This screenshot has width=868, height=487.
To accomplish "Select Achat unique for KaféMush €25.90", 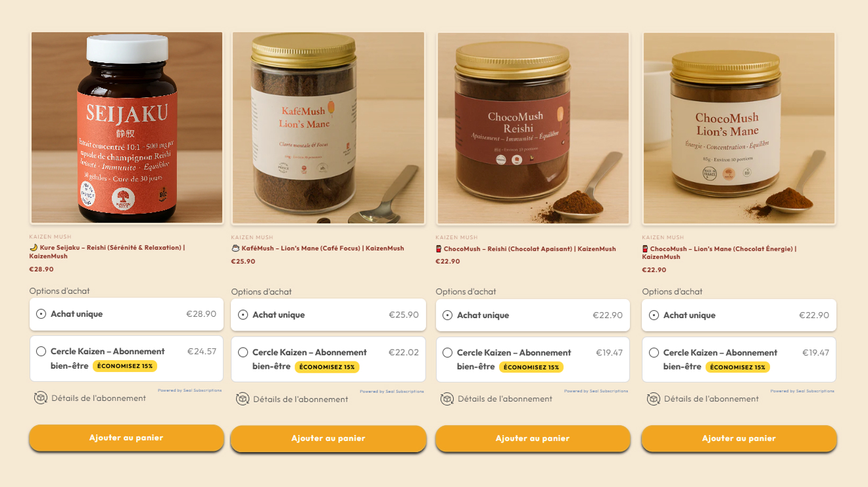I will point(328,315).
